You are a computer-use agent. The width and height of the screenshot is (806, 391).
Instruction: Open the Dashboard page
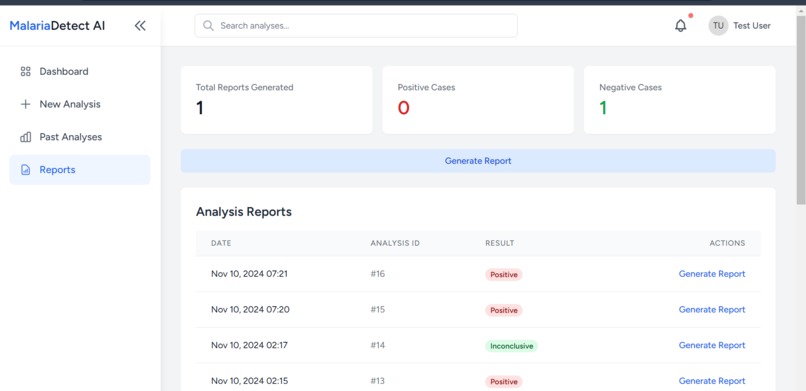tap(80, 71)
